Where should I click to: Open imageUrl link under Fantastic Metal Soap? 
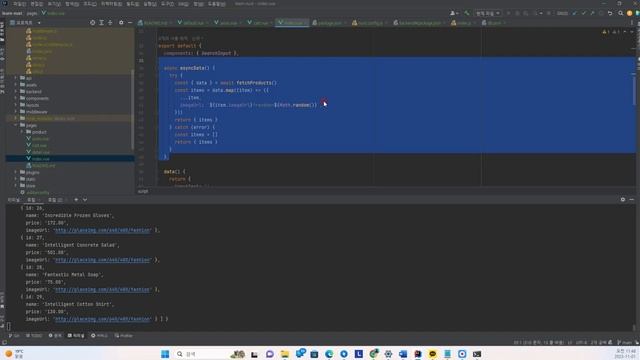pos(102,289)
